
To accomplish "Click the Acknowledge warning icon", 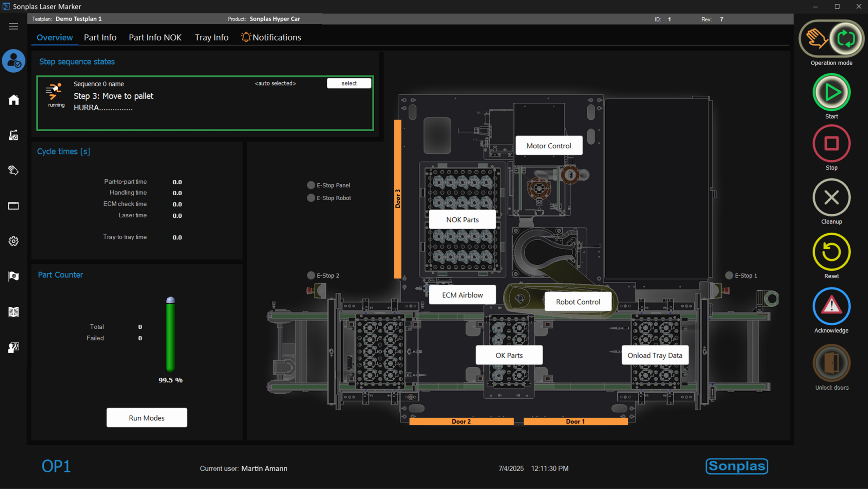I will click(831, 306).
